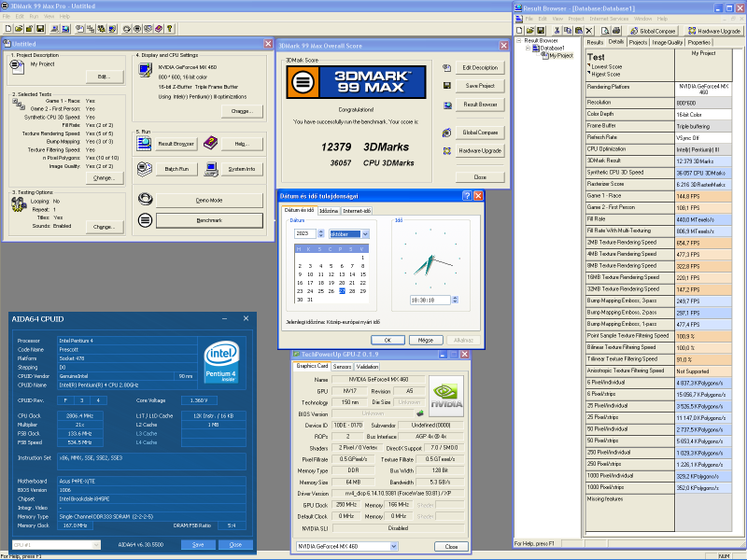The image size is (747, 560).
Task: Click Print icon in Result Browser toolbar
Action: (616, 31)
